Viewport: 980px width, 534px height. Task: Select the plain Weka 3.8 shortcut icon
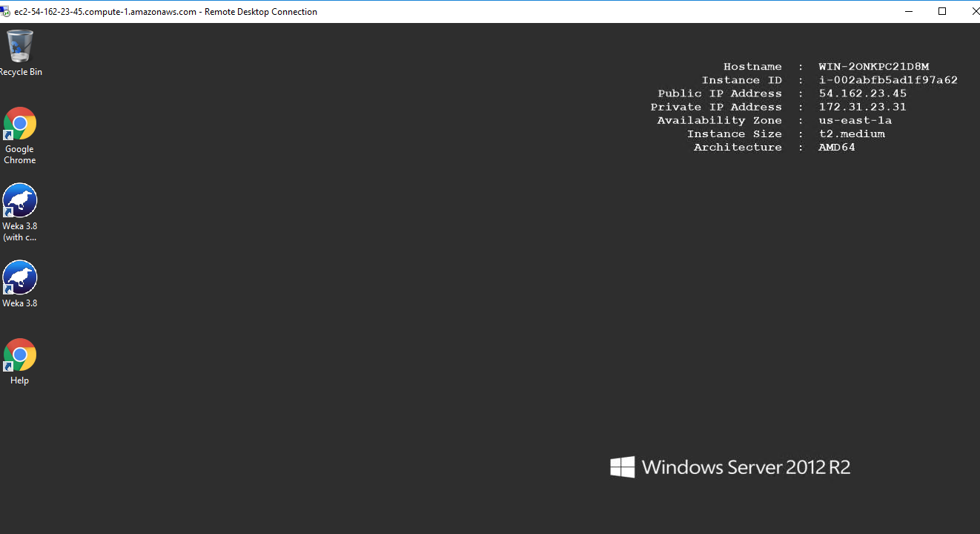(20, 278)
